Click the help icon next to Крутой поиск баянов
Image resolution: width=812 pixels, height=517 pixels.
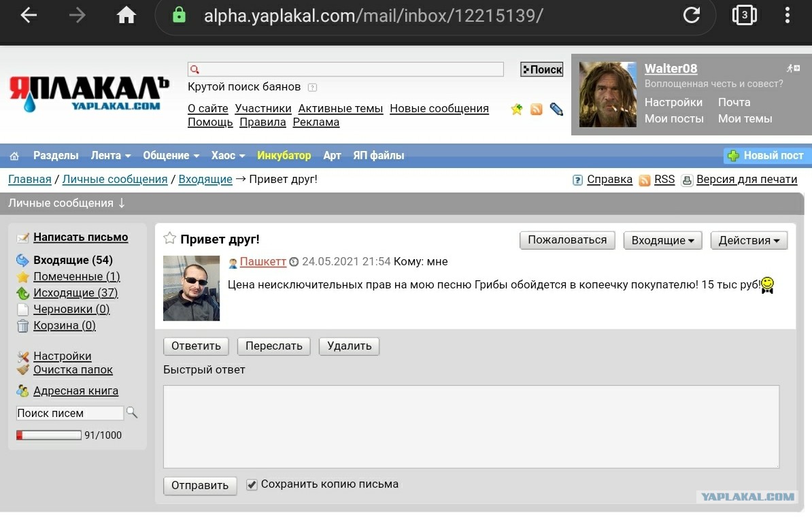[x=312, y=87]
